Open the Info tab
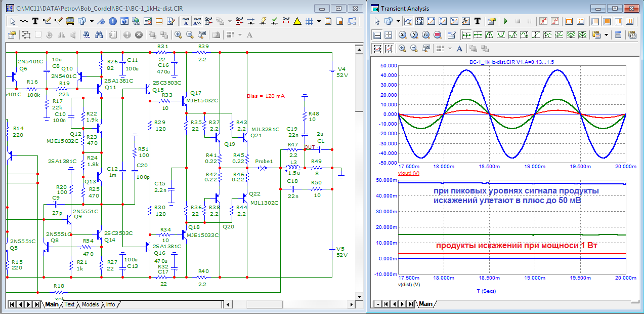Screen dimensions: 644x314 (110, 304)
